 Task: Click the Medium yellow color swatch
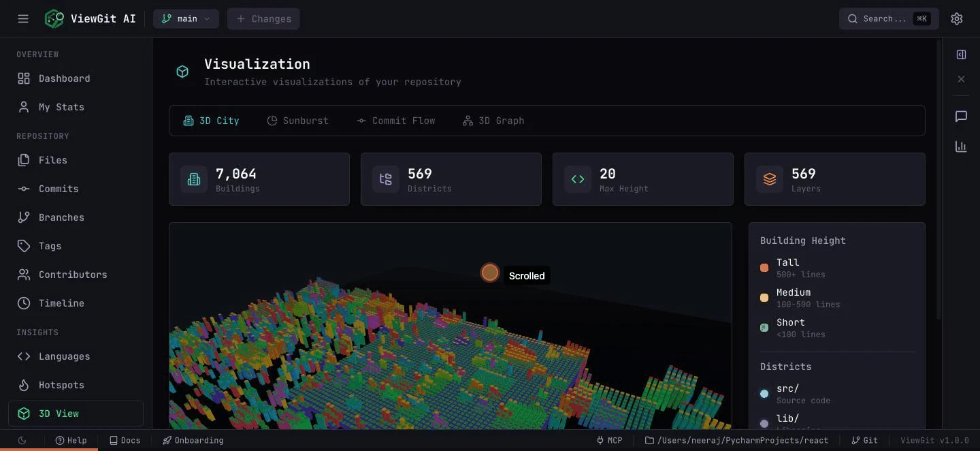764,298
